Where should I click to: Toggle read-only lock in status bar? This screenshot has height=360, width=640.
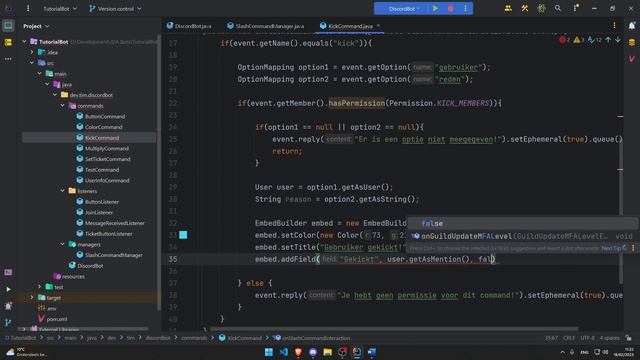(x=629, y=338)
